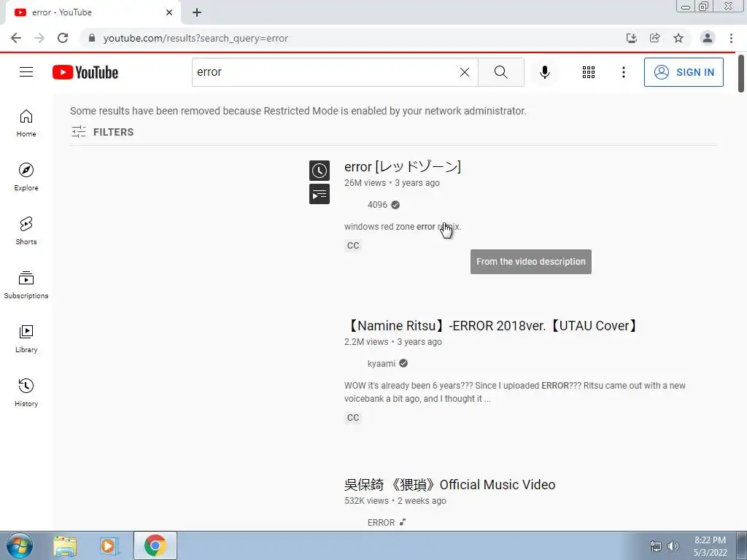747x560 pixels.
Task: Expand the FILTERS options
Action: [102, 132]
